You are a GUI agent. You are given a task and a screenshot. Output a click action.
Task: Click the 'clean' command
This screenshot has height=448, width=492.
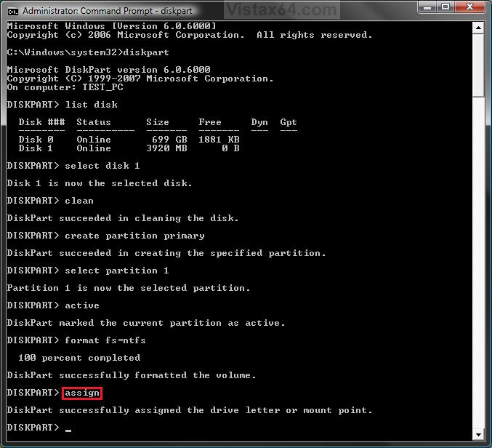click(x=79, y=201)
